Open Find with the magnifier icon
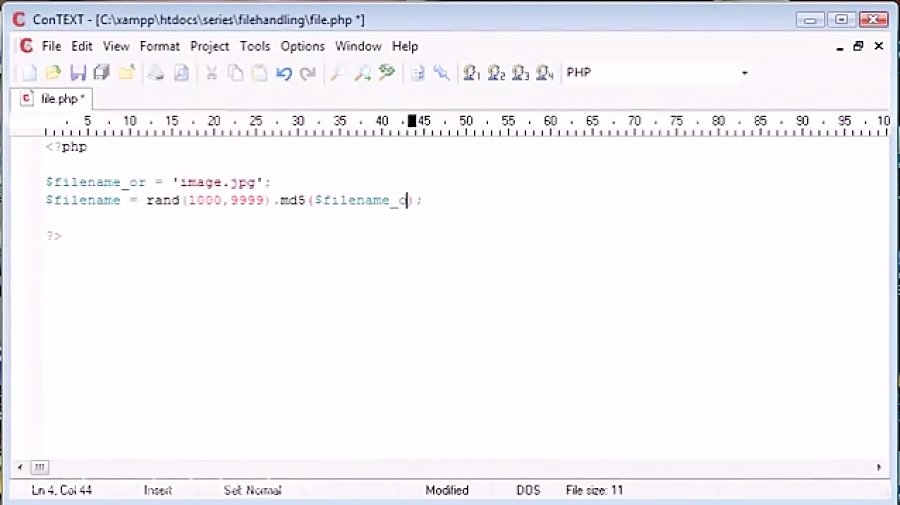Image resolution: width=900 pixels, height=505 pixels. click(338, 73)
